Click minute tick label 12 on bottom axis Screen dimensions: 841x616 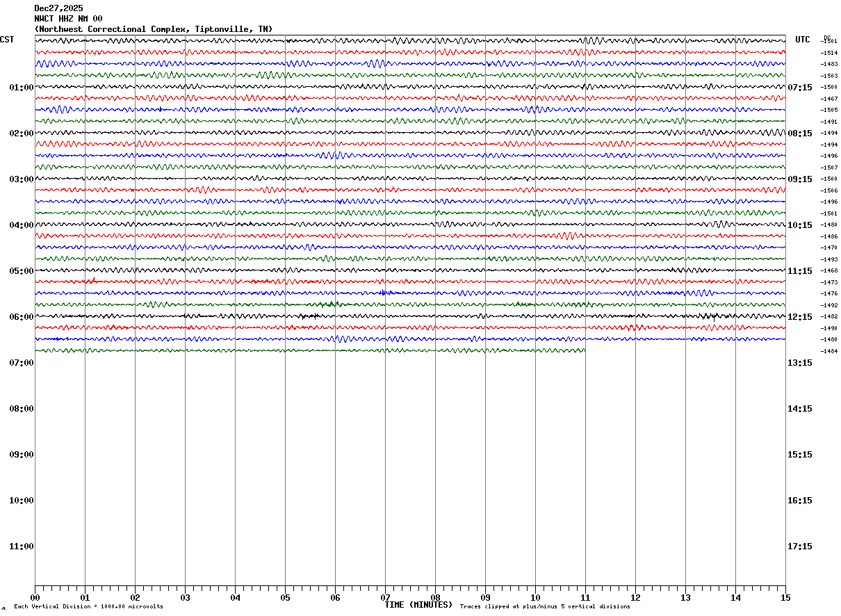click(635, 598)
